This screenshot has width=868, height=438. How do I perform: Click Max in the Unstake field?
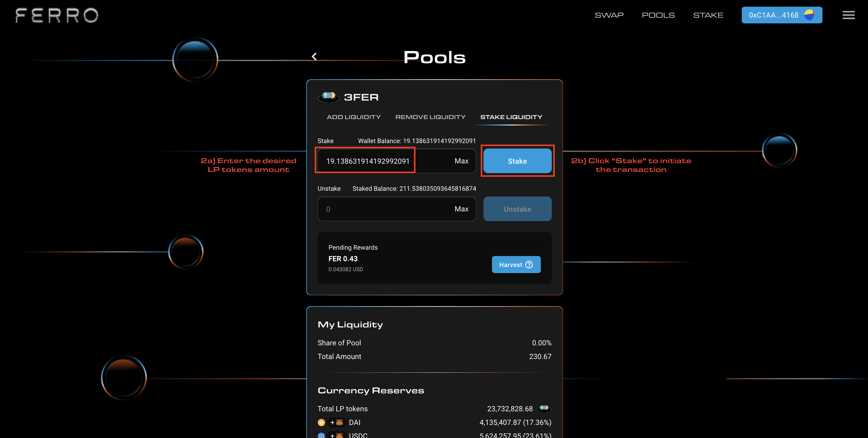[x=461, y=209]
